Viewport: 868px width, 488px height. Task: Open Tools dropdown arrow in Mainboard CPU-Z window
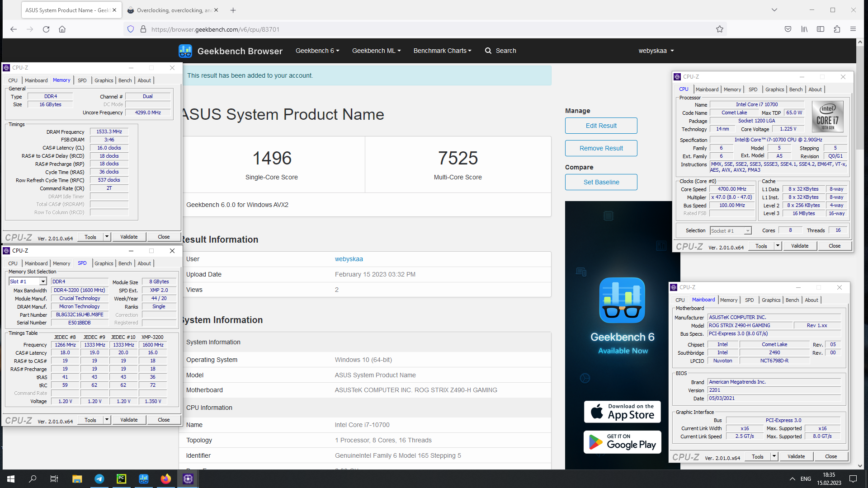point(774,456)
